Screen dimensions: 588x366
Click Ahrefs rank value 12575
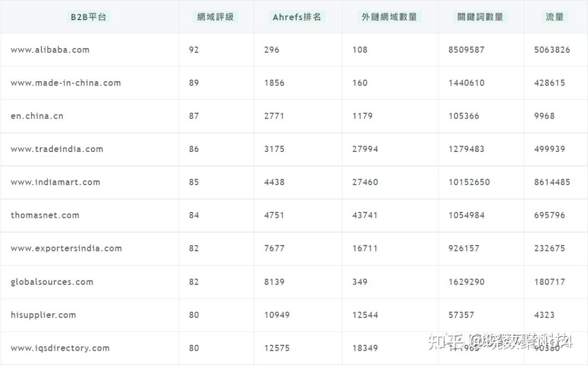point(277,348)
